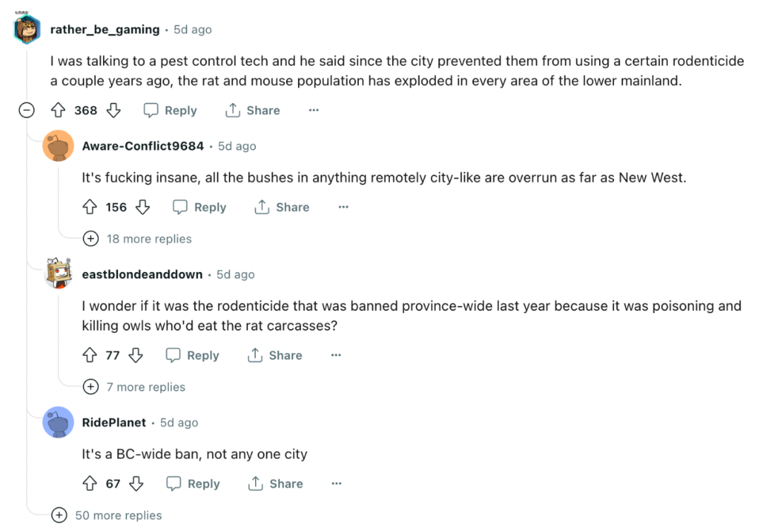The height and width of the screenshot is (532, 763).
Task: Show 50 more replies
Action: (107, 515)
